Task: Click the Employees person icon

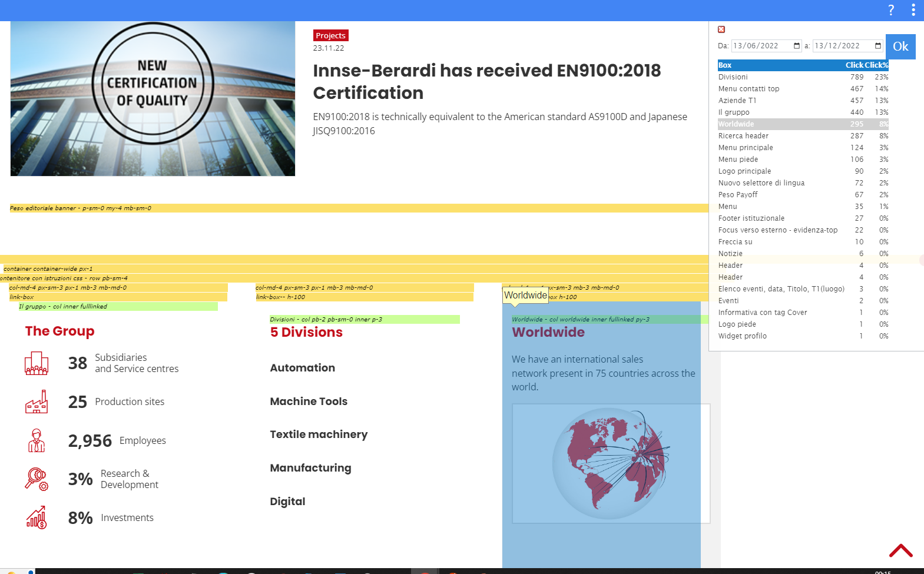Action: pyautogui.click(x=37, y=440)
